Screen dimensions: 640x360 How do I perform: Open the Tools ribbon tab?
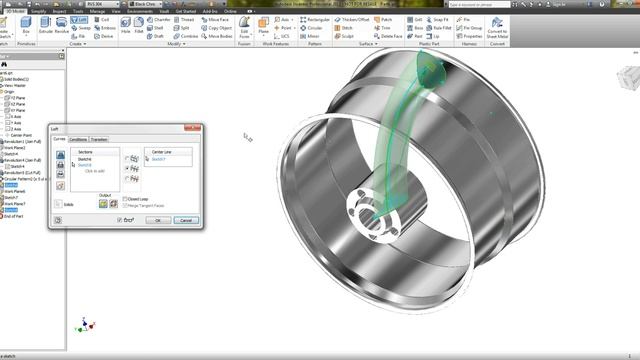(x=78, y=11)
